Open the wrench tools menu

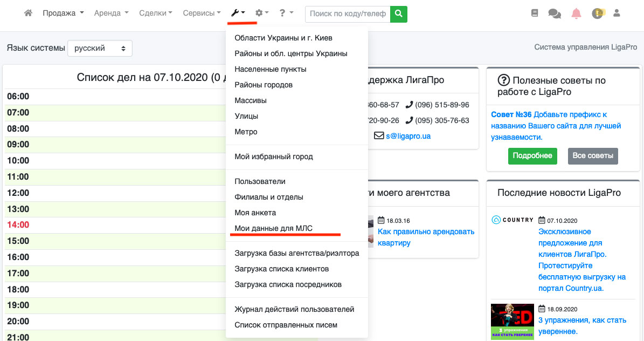(238, 13)
